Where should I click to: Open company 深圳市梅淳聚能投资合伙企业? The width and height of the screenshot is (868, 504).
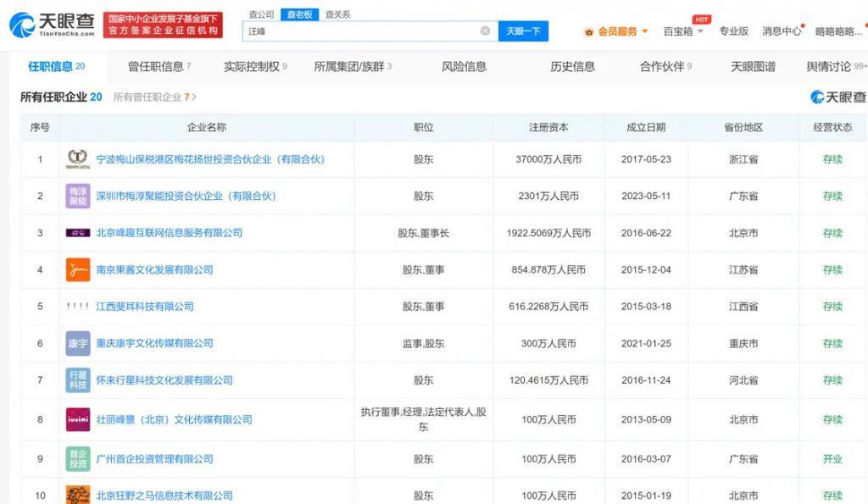tap(186, 196)
